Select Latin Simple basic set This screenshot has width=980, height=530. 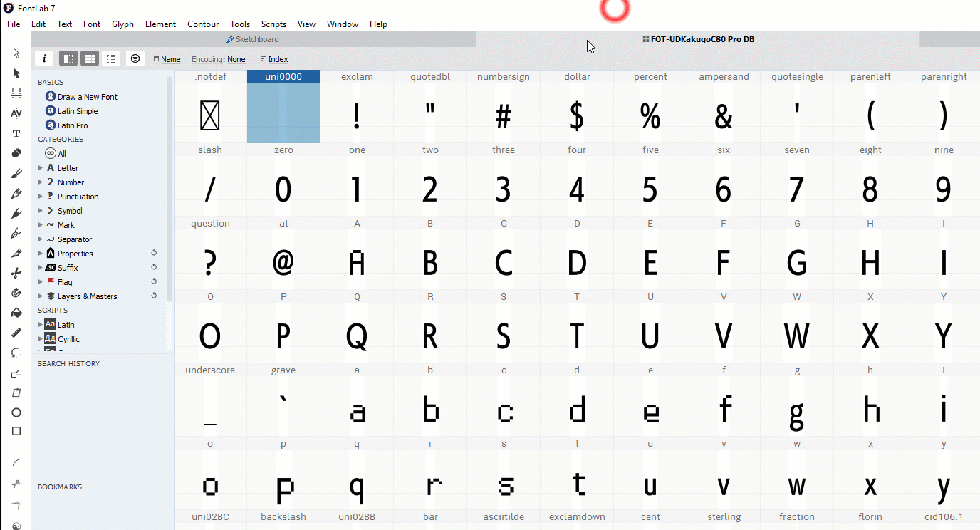click(x=71, y=111)
